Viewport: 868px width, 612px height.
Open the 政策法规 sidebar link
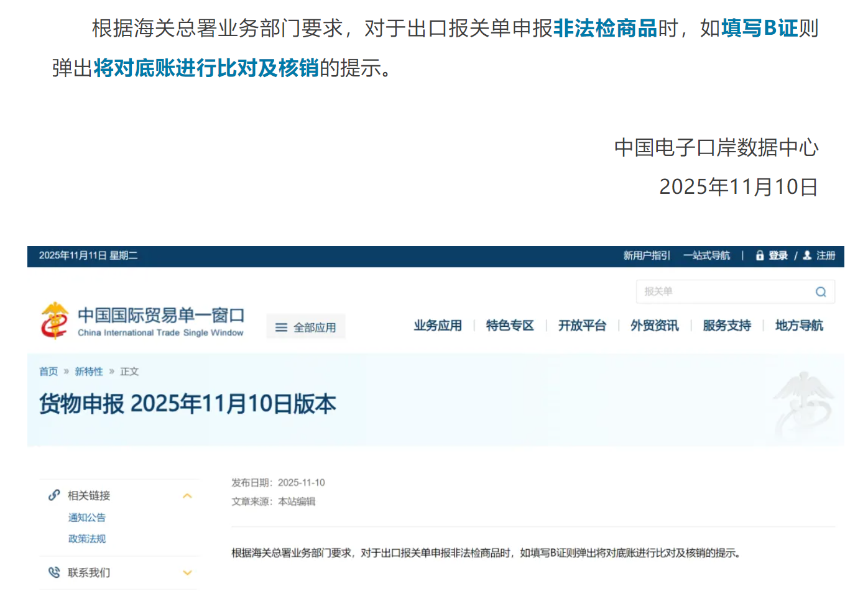pyautogui.click(x=86, y=539)
